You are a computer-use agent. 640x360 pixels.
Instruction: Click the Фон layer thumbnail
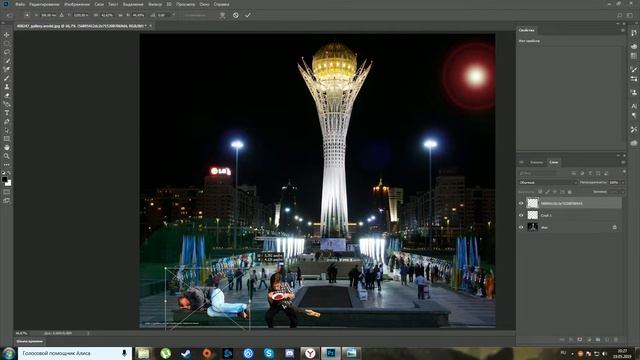click(532, 227)
